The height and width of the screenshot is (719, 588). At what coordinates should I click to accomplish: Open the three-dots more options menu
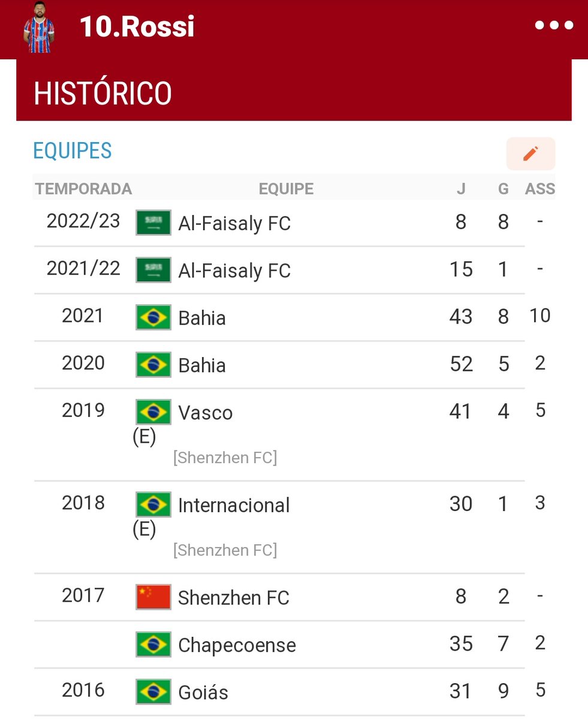554,26
